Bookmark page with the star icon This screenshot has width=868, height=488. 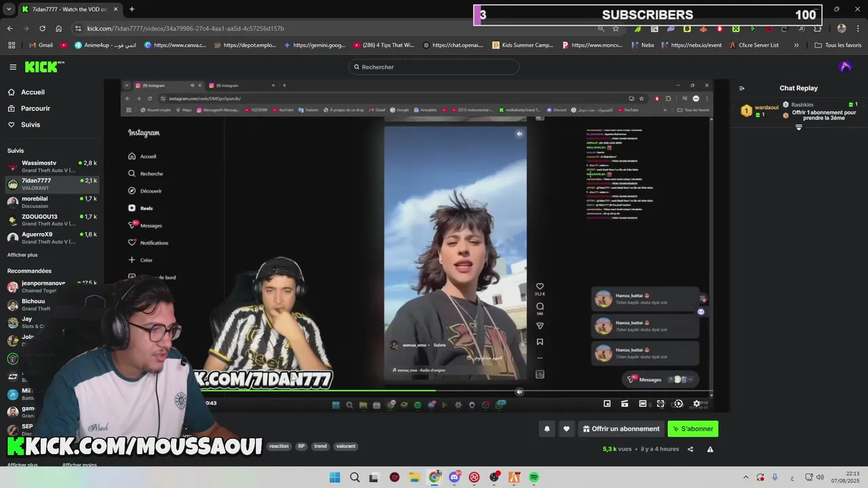[616, 28]
